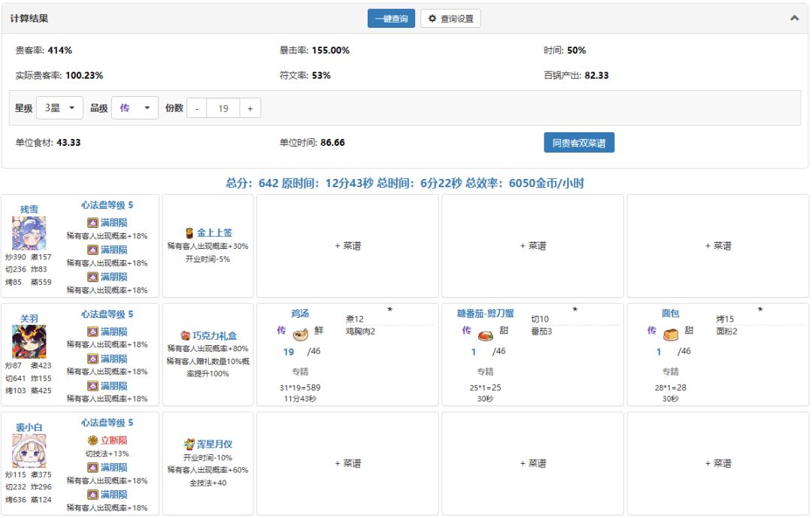This screenshot has width=812, height=518.
Task: Click the 残雪 chef avatar portrait
Action: point(29,233)
